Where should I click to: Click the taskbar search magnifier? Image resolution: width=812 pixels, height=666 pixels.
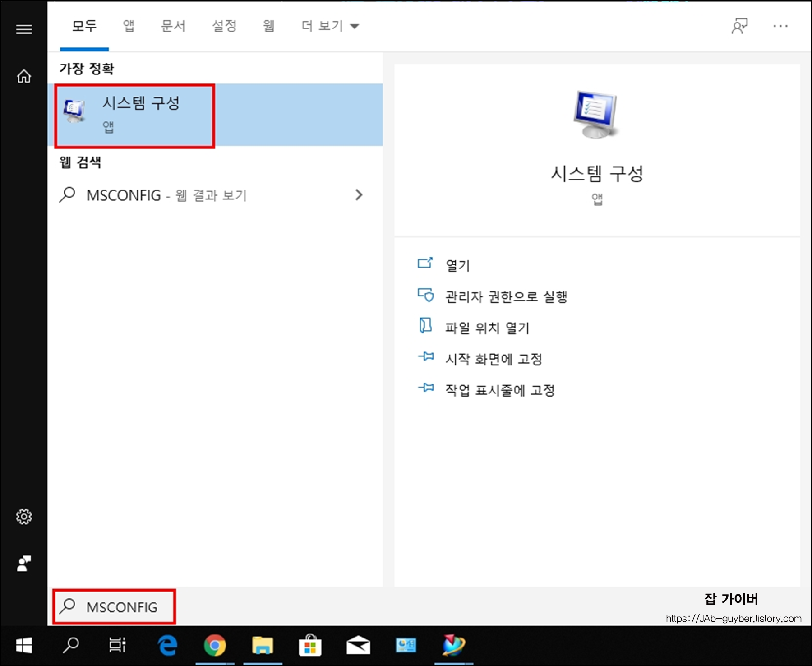[x=71, y=645]
